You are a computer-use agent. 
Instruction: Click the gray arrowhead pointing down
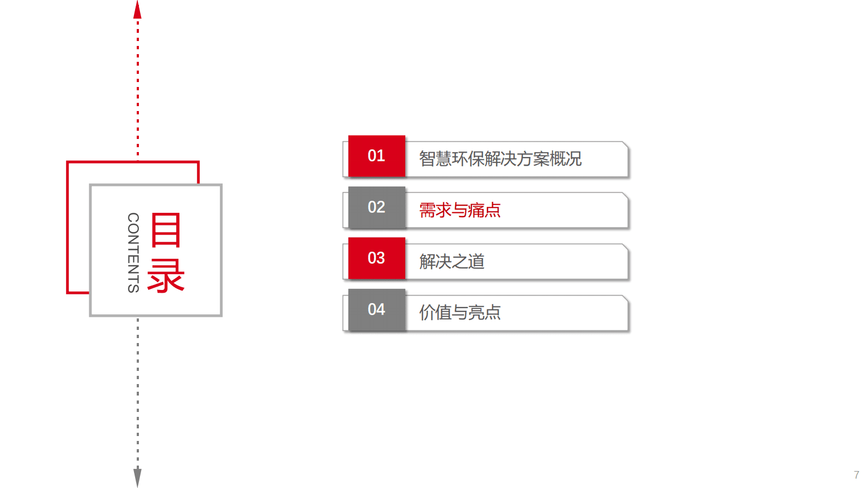(x=137, y=476)
